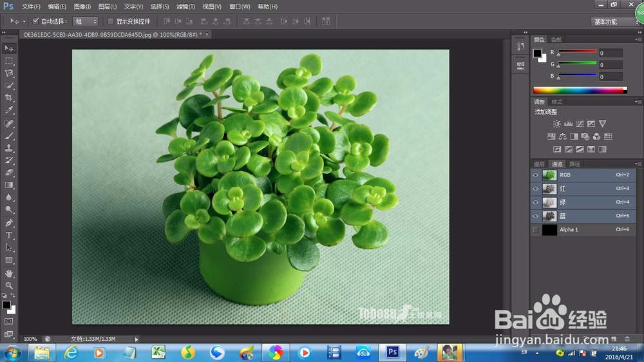
Task: Add a Vibrance adjustment
Action: (x=603, y=124)
